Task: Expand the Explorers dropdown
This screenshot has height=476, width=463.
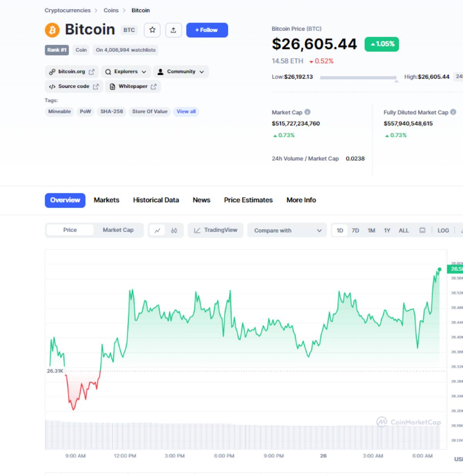Action: [126, 72]
